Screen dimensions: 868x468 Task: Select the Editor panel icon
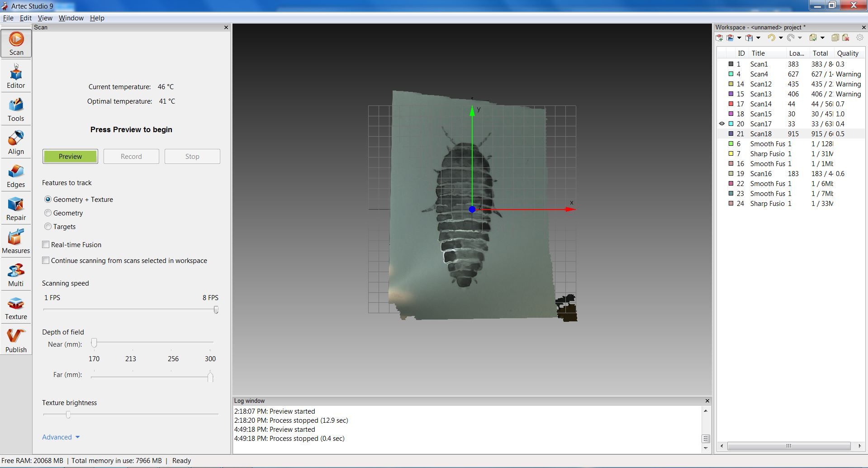tap(16, 75)
